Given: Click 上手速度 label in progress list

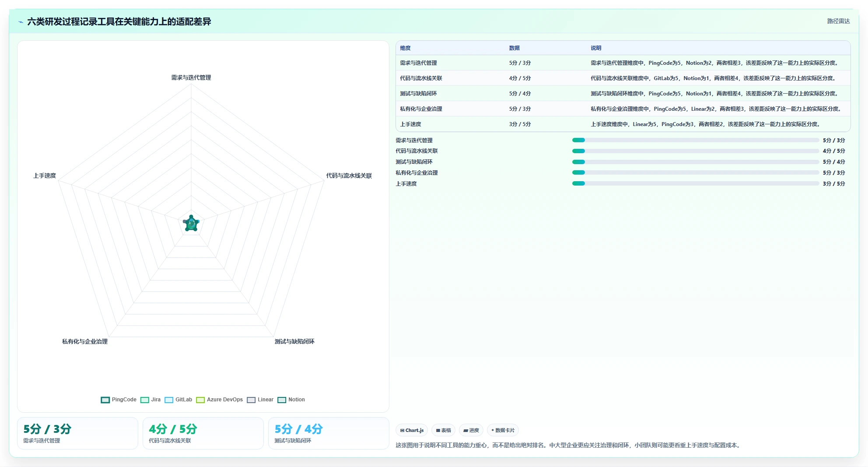Looking at the screenshot, I should tap(406, 184).
